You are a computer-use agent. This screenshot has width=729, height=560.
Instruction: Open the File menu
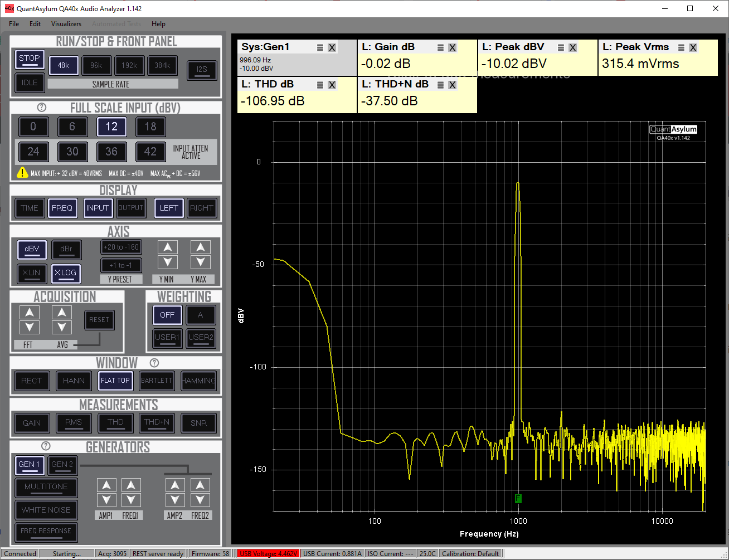coord(14,24)
